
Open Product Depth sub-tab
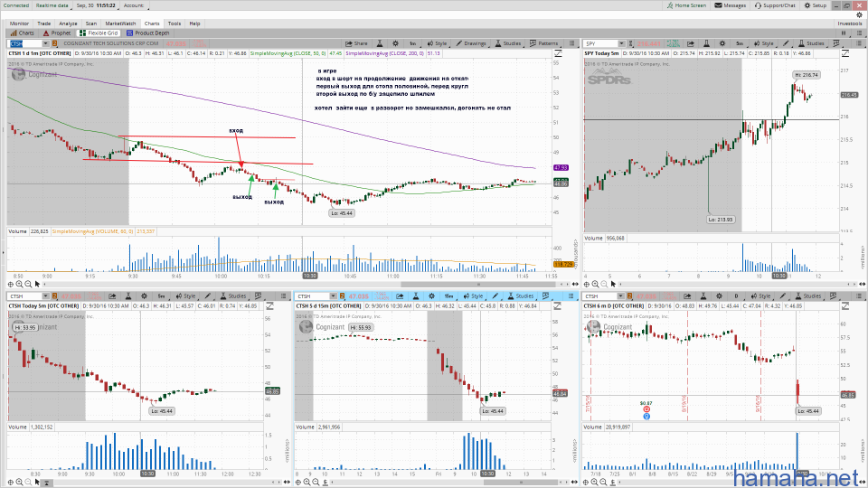(147, 33)
